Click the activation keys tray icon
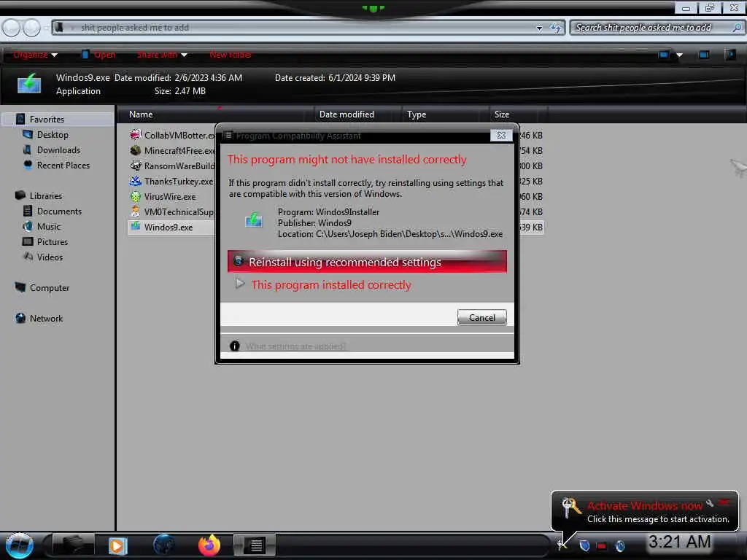Image resolution: width=747 pixels, height=560 pixels. coord(562,545)
